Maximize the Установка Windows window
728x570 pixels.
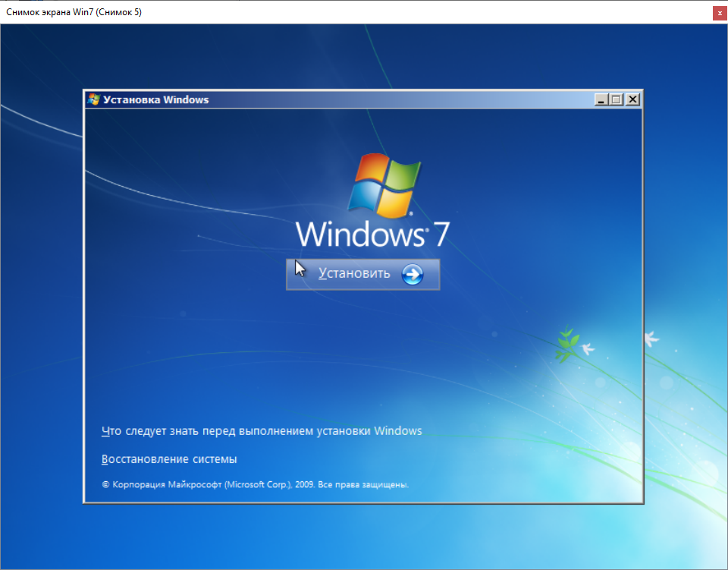point(617,99)
